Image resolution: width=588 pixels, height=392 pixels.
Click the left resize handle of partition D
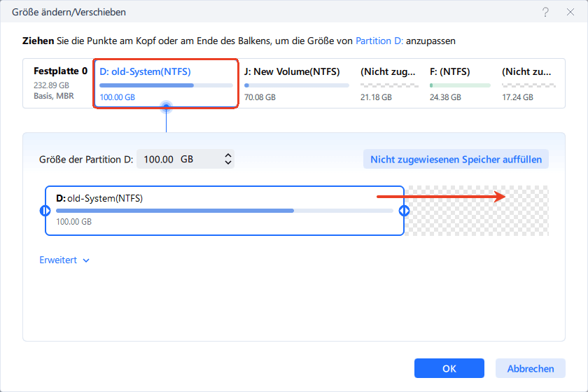[45, 211]
